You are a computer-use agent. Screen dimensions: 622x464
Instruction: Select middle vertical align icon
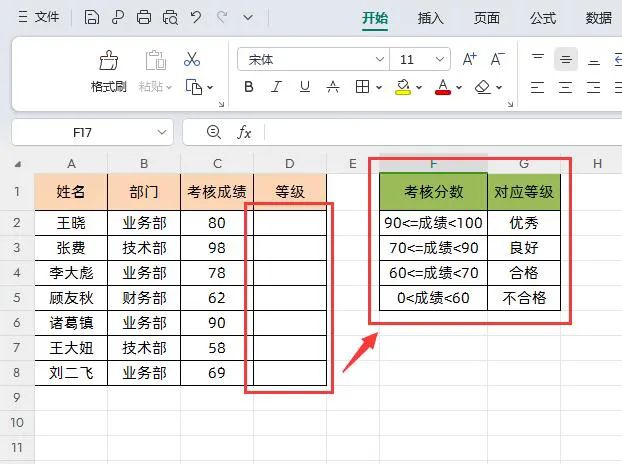point(566,59)
